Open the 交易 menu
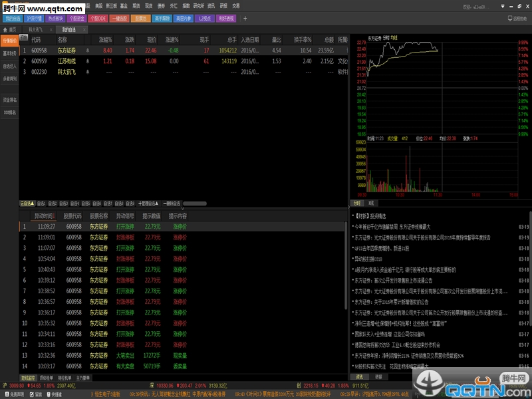 [236, 6]
